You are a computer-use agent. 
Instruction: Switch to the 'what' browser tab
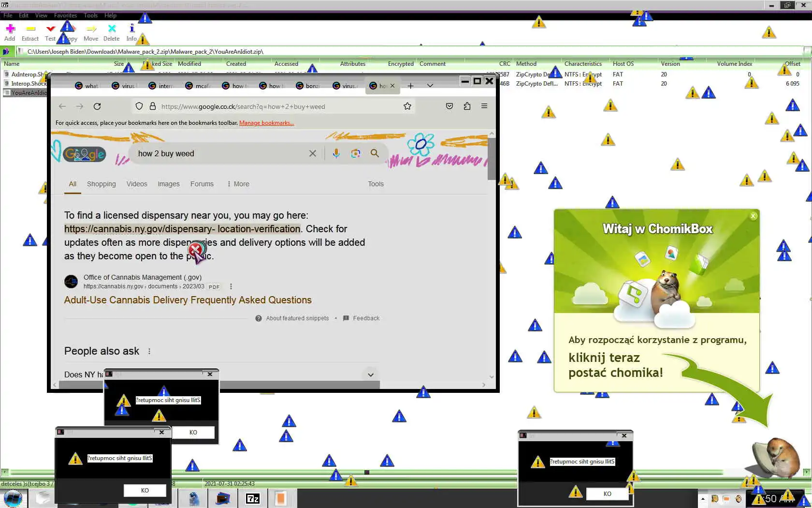87,86
